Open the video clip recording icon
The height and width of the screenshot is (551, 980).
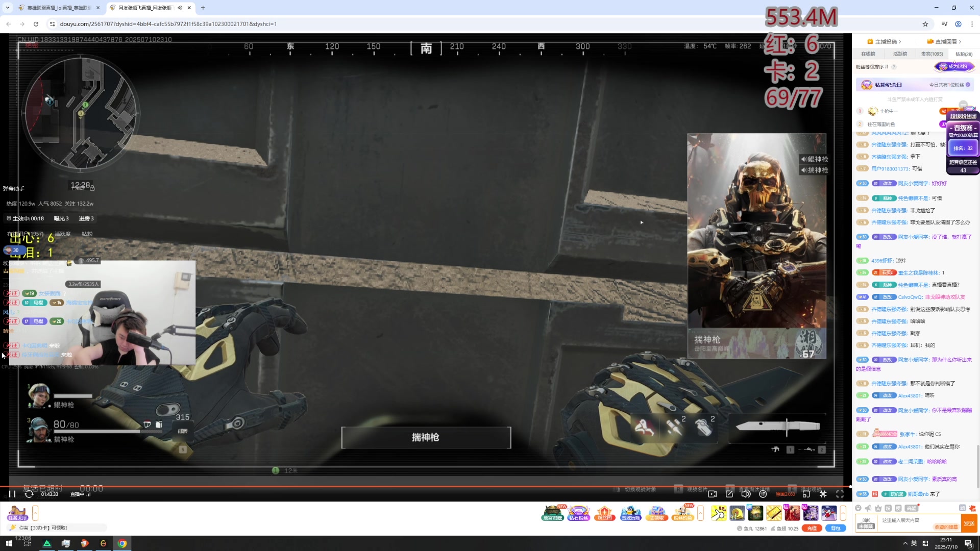pos(713,494)
